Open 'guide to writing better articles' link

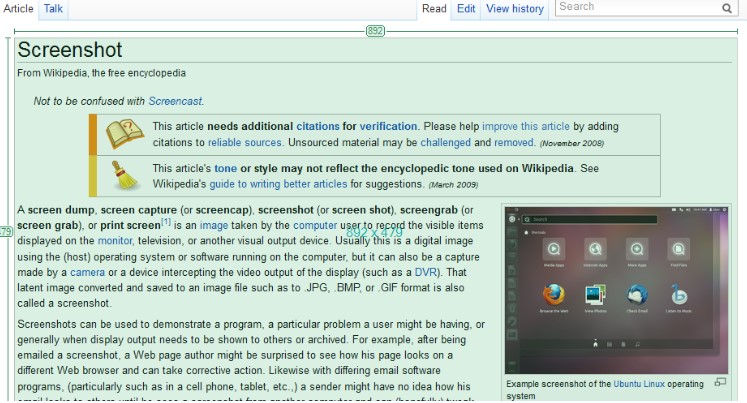click(277, 184)
